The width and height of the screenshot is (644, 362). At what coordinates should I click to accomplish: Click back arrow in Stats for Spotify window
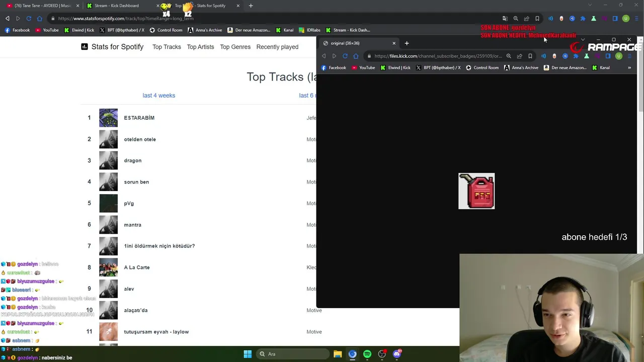7,19
